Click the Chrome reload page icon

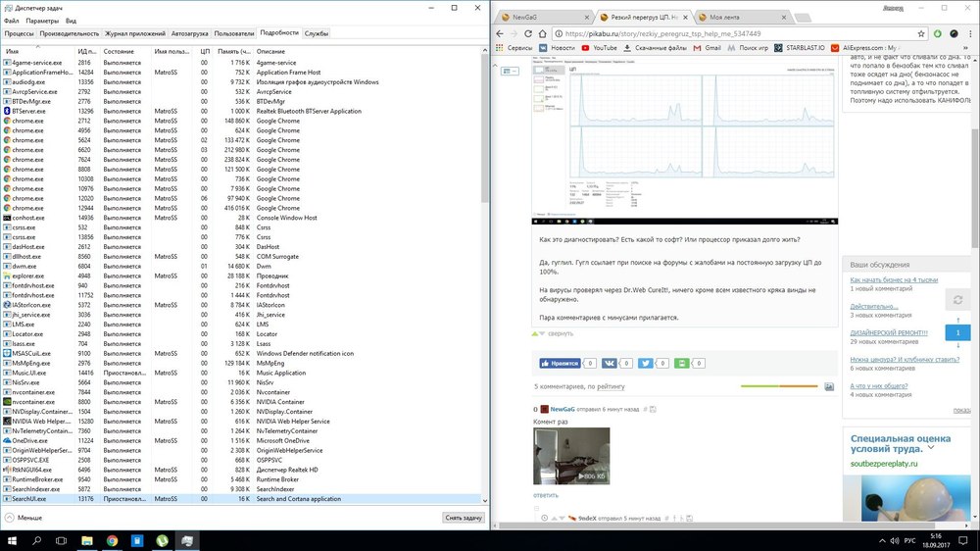point(533,32)
